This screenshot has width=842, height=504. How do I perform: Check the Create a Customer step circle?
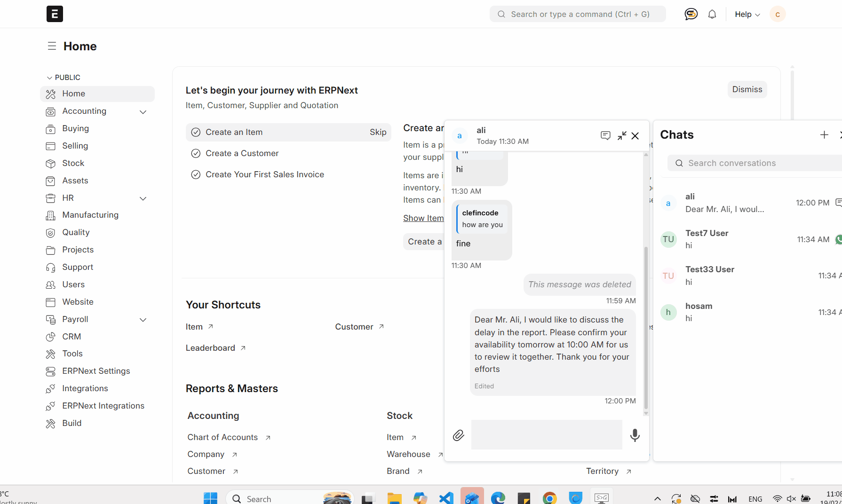click(x=196, y=153)
